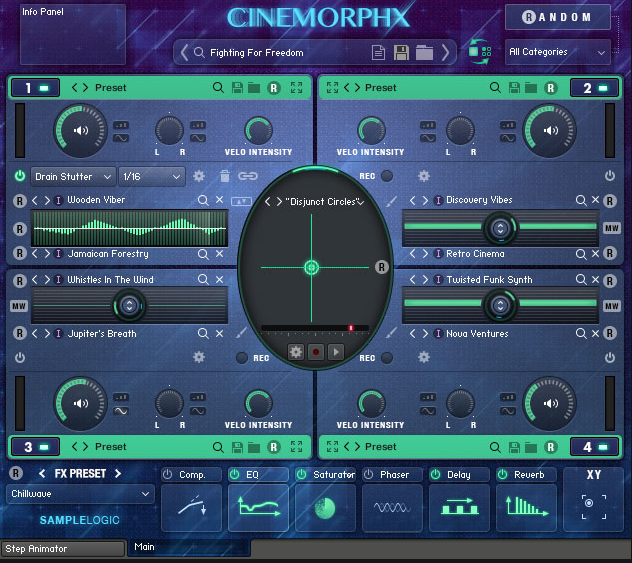Screen dimensions: 632x563
Task: Open the Saturator effect panel
Action: [325, 508]
